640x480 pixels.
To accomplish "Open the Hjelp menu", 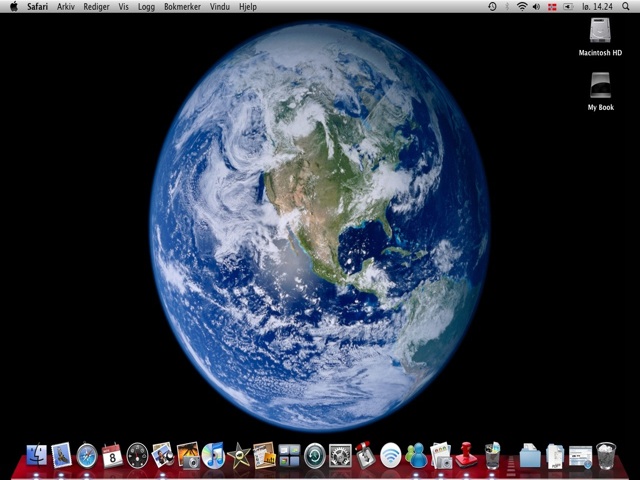I will (x=247, y=6).
